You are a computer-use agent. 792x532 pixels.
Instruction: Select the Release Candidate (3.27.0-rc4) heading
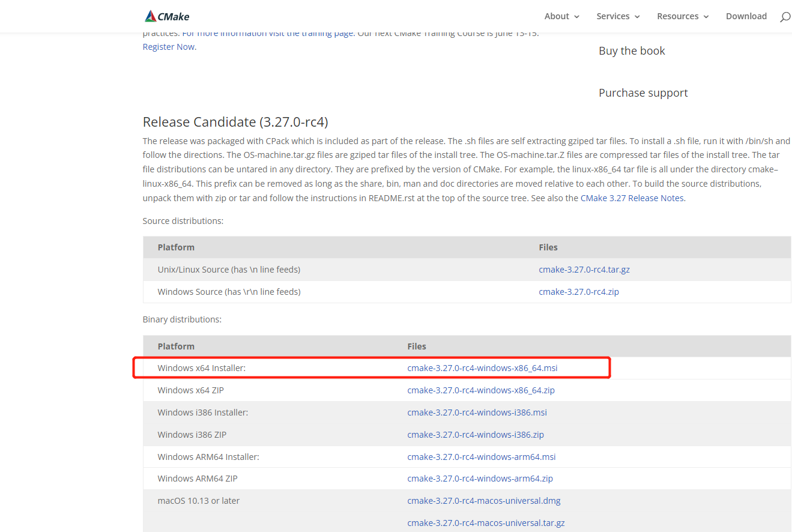[x=235, y=122]
